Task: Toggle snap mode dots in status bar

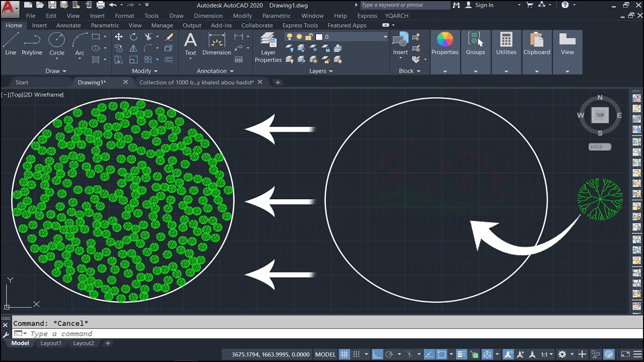Action: coord(356,354)
